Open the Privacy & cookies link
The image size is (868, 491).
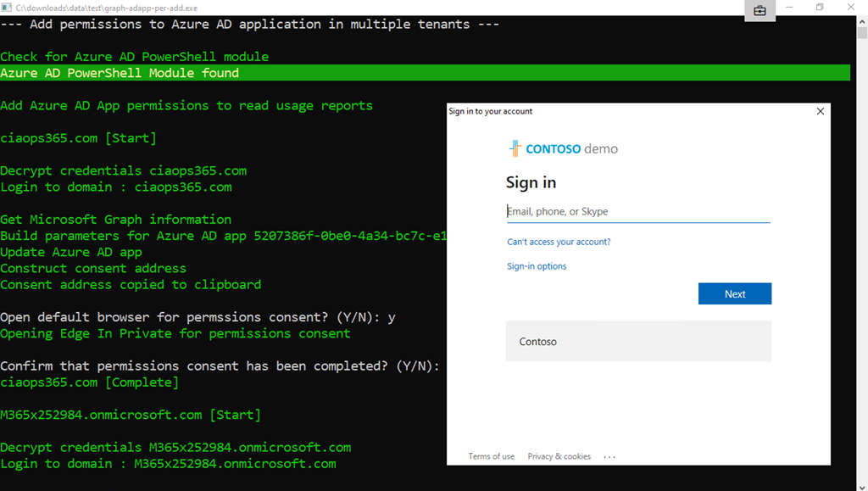pyautogui.click(x=559, y=456)
